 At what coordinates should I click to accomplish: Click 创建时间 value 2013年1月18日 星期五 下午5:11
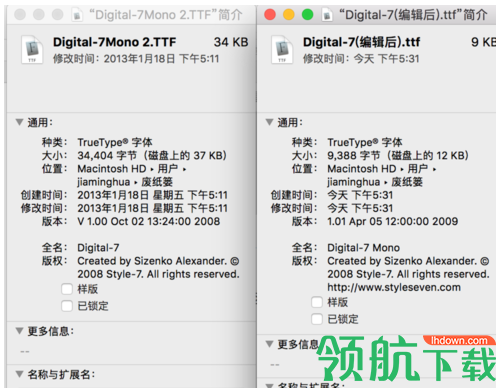click(x=153, y=195)
